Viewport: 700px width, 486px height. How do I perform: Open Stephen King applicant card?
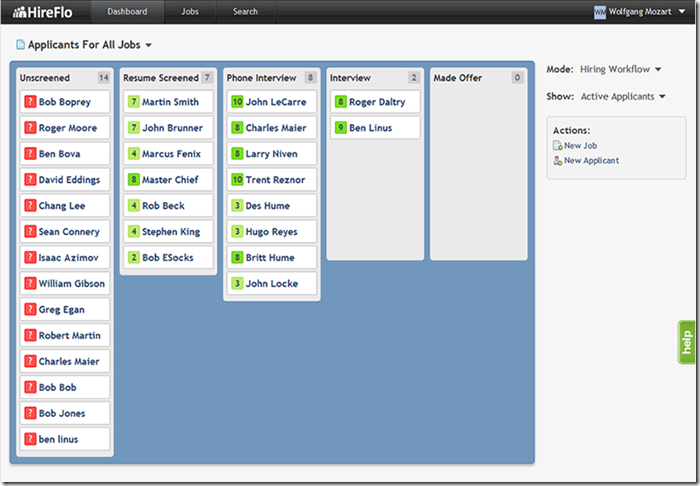(168, 231)
